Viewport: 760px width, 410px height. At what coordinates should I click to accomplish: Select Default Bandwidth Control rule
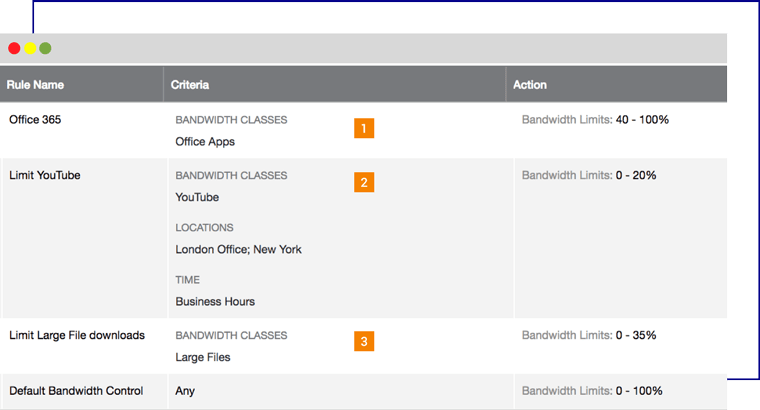pyautogui.click(x=76, y=391)
